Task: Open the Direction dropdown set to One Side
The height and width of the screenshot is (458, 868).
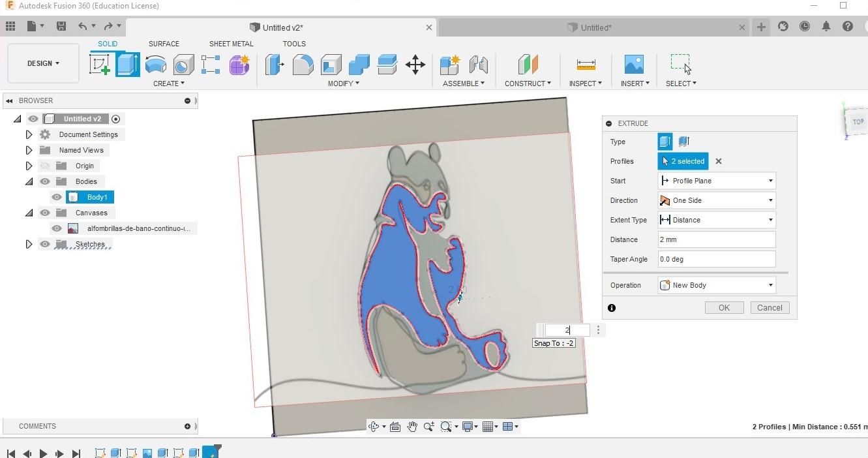Action: pos(717,200)
